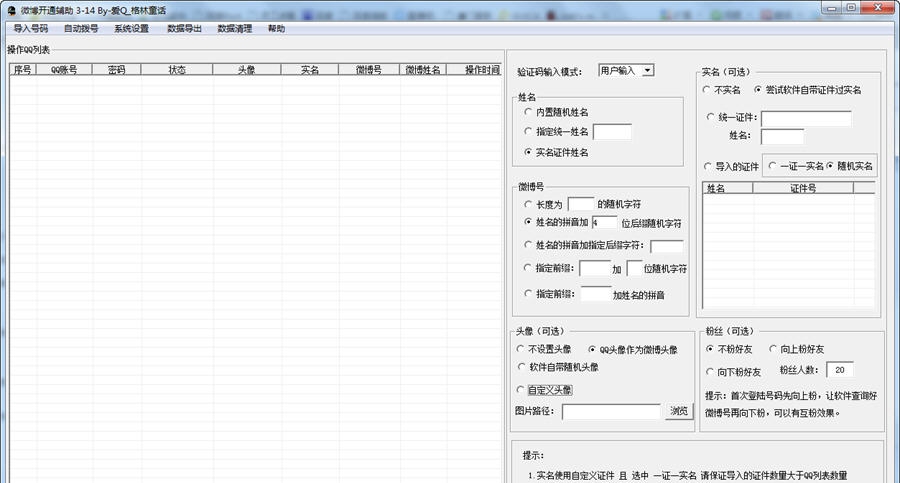Click 状态 column header

pyautogui.click(x=177, y=69)
